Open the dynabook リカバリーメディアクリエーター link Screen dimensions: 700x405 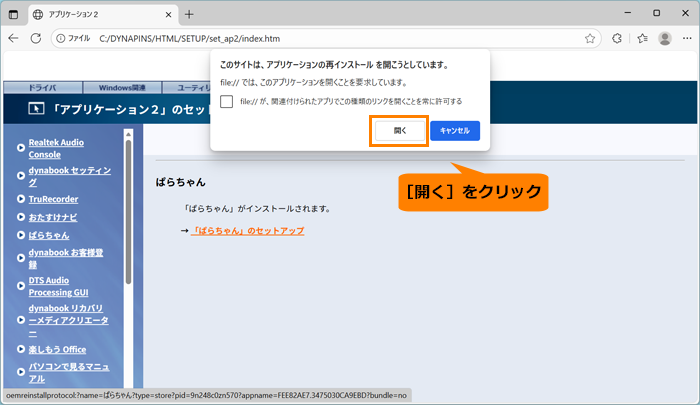pos(68,320)
